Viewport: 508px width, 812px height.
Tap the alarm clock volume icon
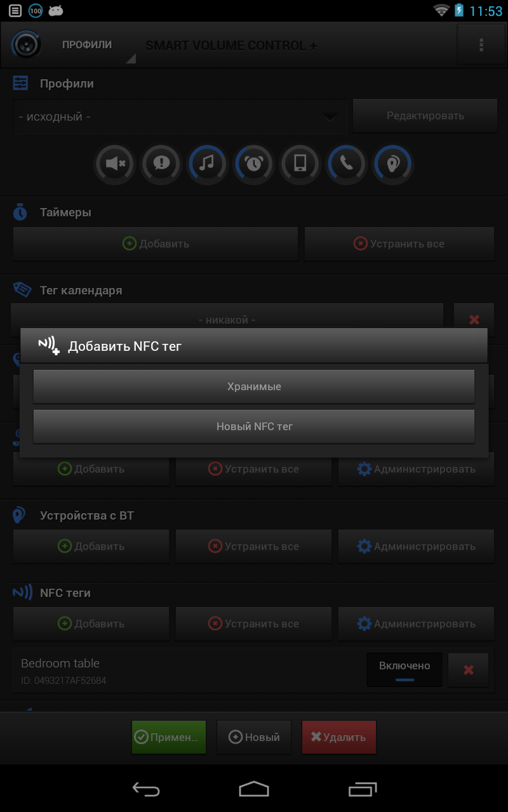(254, 164)
